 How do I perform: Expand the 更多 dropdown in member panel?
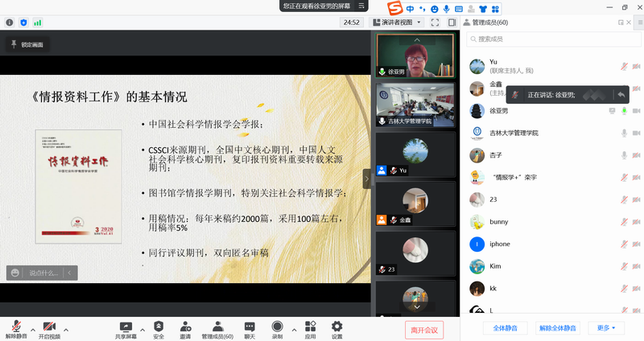click(606, 328)
